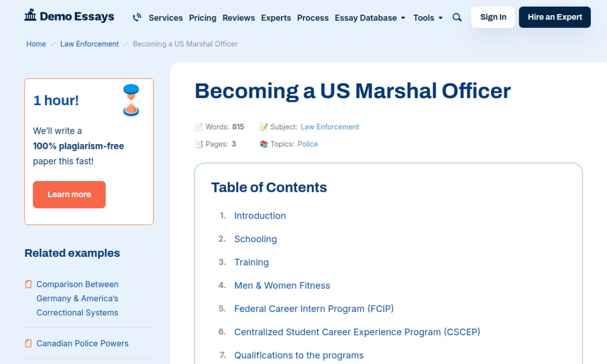Click the Related examples heading

coord(72,253)
